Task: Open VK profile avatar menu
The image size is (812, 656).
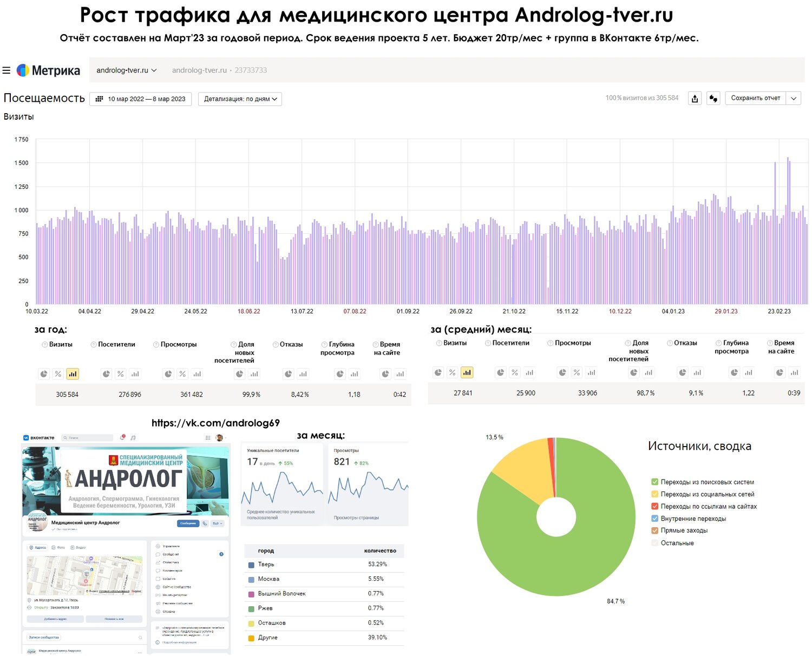Action: 220,437
